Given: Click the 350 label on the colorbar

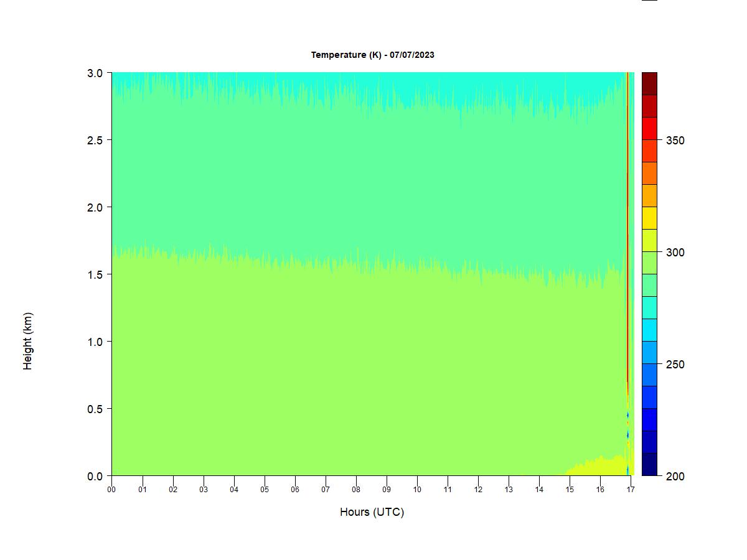Looking at the screenshot, I should tap(675, 141).
